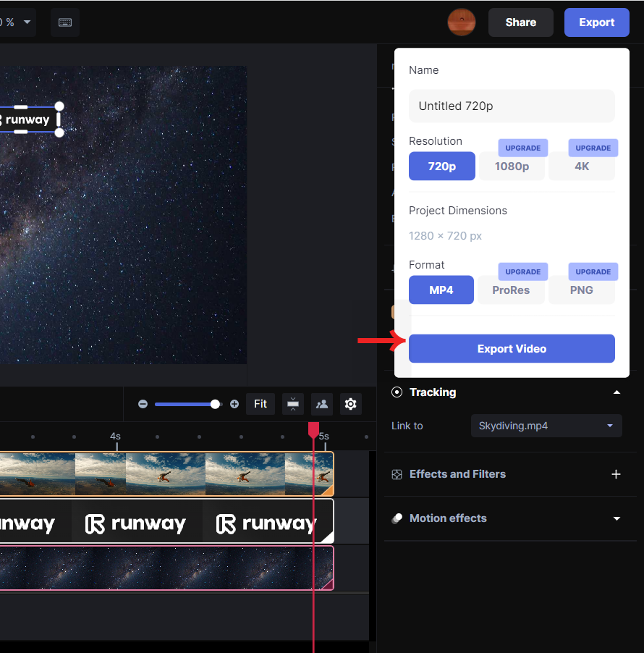Click the 4s mark on timeline ruler
The image size is (644, 653).
pos(115,437)
